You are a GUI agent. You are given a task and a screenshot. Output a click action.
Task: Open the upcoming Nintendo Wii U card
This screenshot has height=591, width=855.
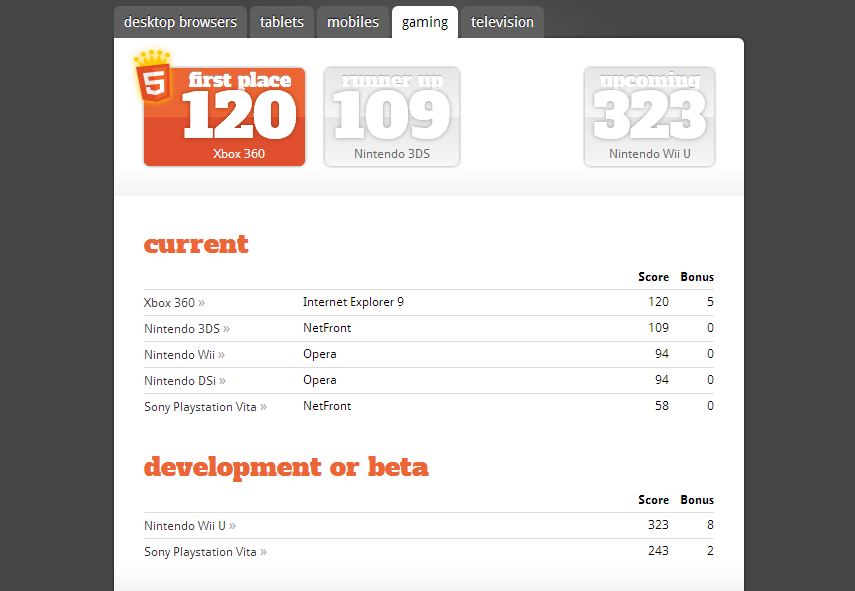tap(649, 117)
